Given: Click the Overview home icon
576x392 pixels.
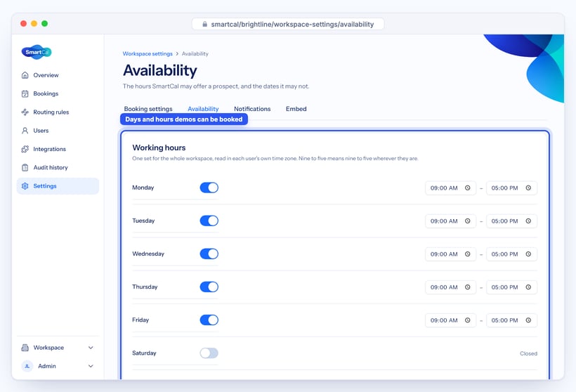Looking at the screenshot, I should [25, 75].
